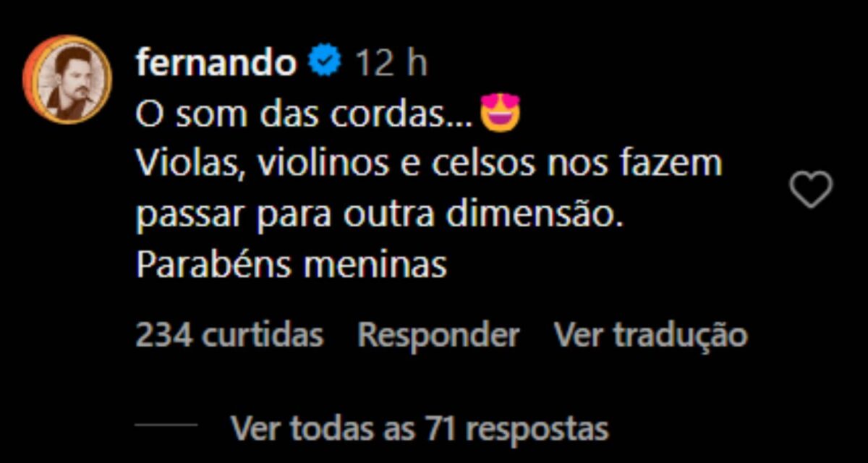Open fernando's profile picture
Screen dimensions: 868x463
point(67,80)
